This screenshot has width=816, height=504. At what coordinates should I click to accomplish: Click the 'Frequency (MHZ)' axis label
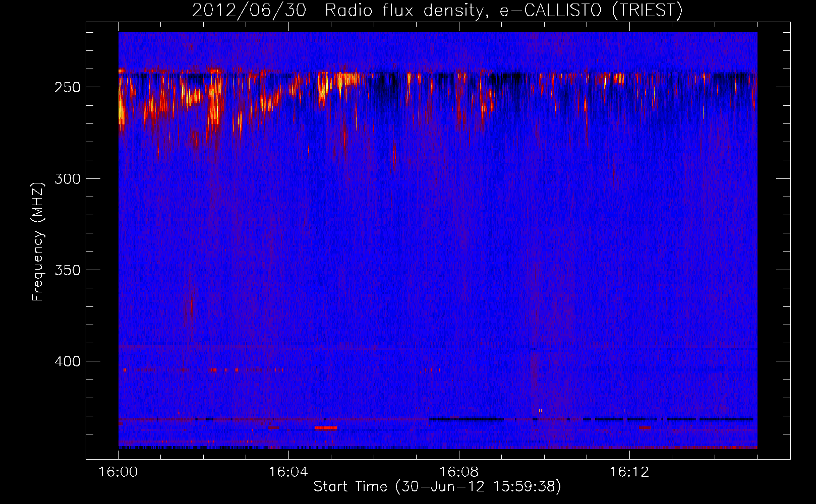pos(38,241)
